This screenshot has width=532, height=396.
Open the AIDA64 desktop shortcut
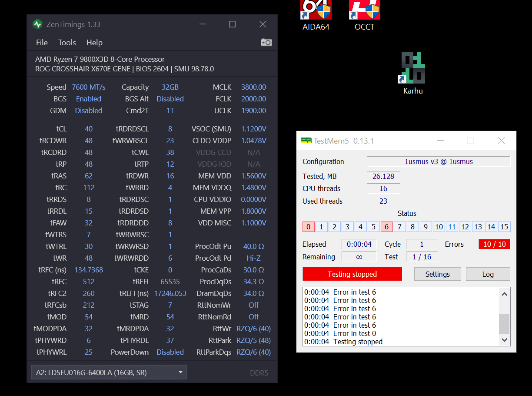point(316,15)
